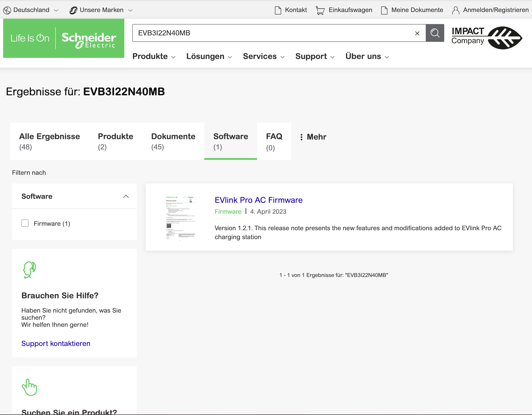
Task: Switch to the Alle Ergebnisse tab
Action: pyautogui.click(x=49, y=141)
